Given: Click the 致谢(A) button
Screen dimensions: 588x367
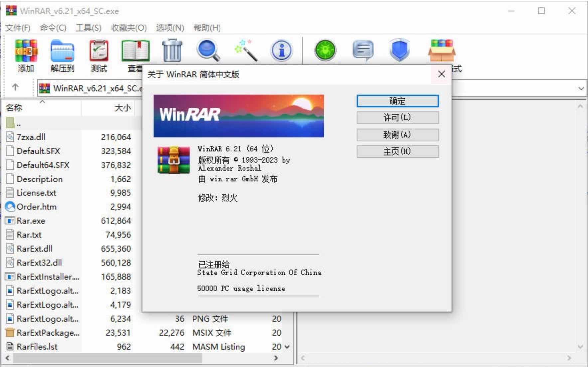Looking at the screenshot, I should coord(397,135).
